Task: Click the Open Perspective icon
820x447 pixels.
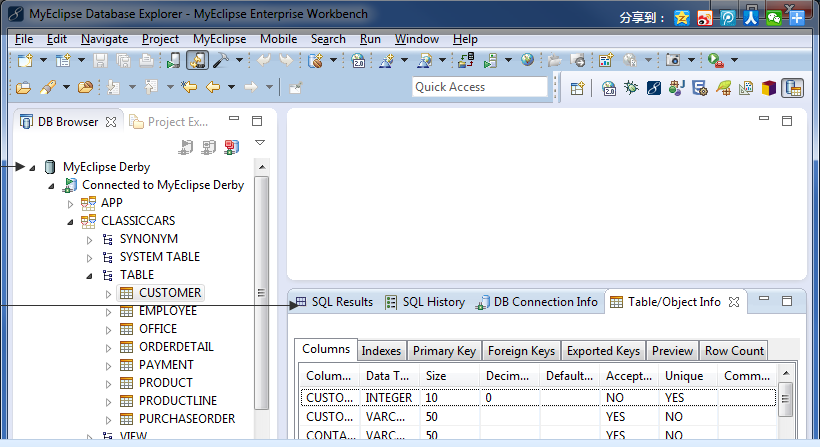Action: 577,89
